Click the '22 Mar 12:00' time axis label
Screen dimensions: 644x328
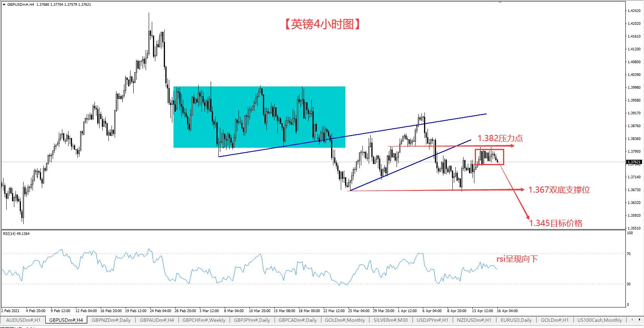click(334, 311)
